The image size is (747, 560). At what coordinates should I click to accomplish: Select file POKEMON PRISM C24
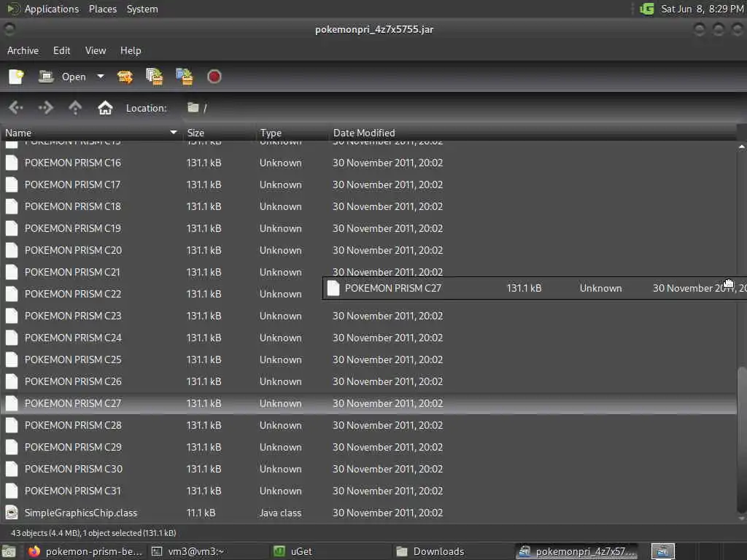[368, 338]
